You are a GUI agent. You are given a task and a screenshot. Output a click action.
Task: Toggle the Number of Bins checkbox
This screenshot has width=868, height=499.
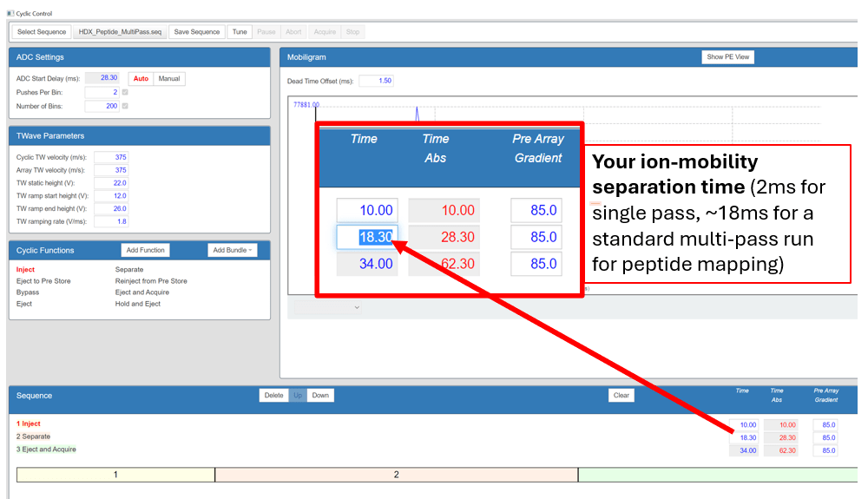(126, 106)
